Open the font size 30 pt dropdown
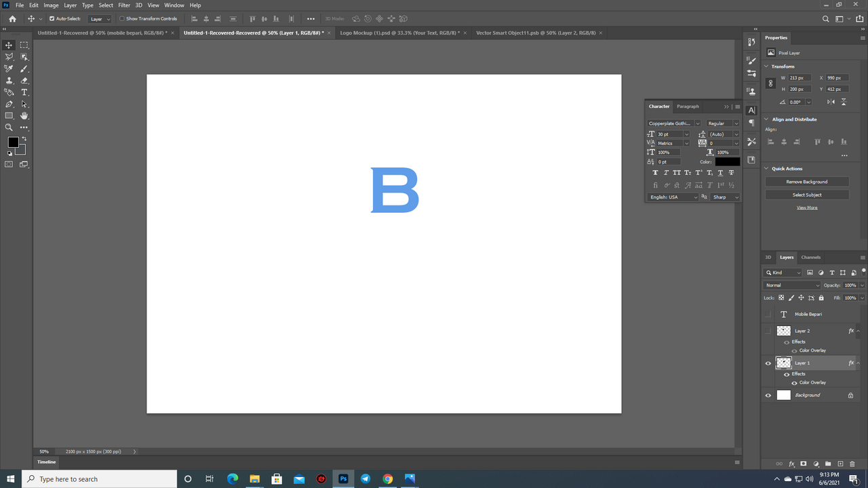 tap(686, 134)
